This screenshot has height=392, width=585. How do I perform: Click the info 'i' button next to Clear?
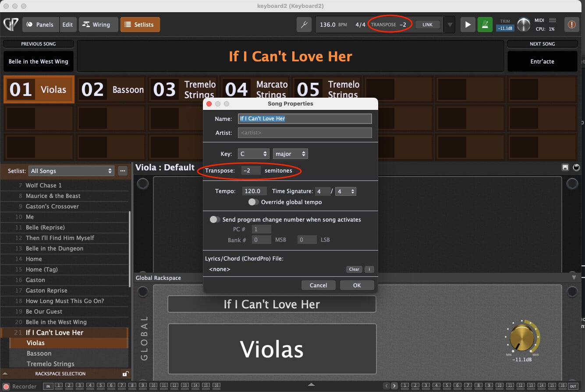[369, 269]
